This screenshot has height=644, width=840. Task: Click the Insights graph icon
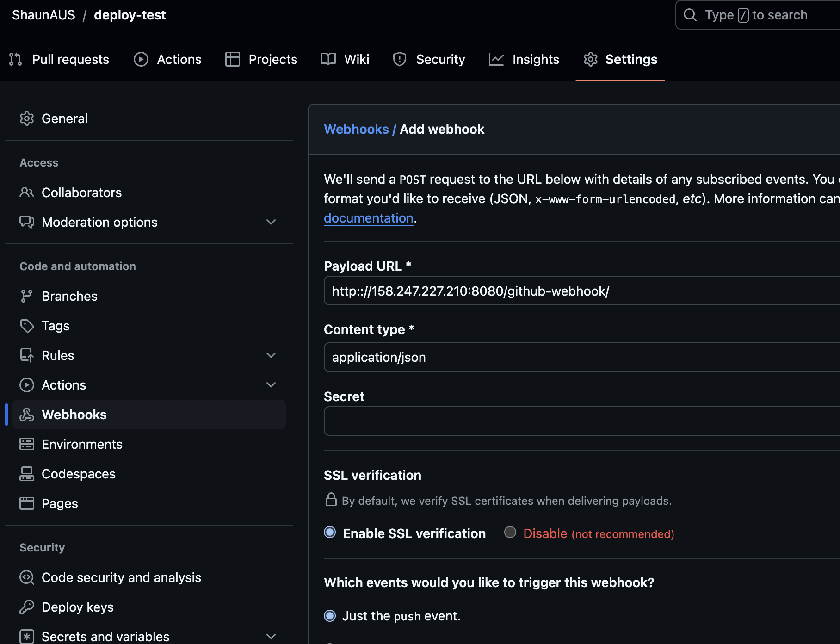coord(496,59)
